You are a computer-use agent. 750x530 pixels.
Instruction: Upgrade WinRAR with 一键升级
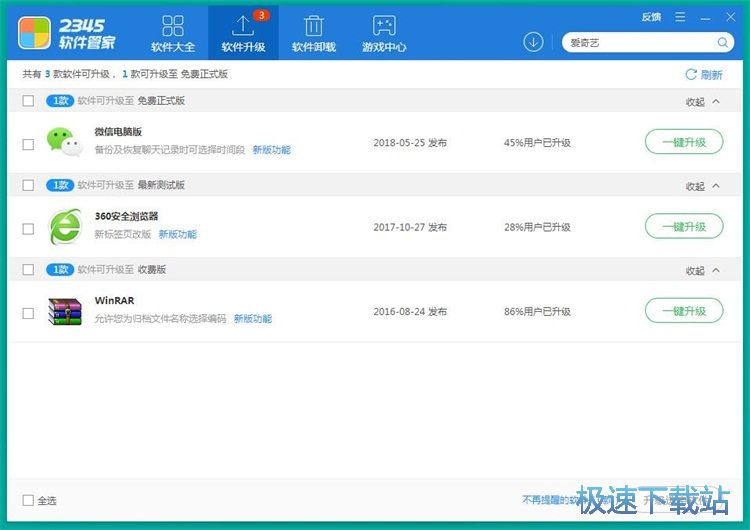click(684, 311)
